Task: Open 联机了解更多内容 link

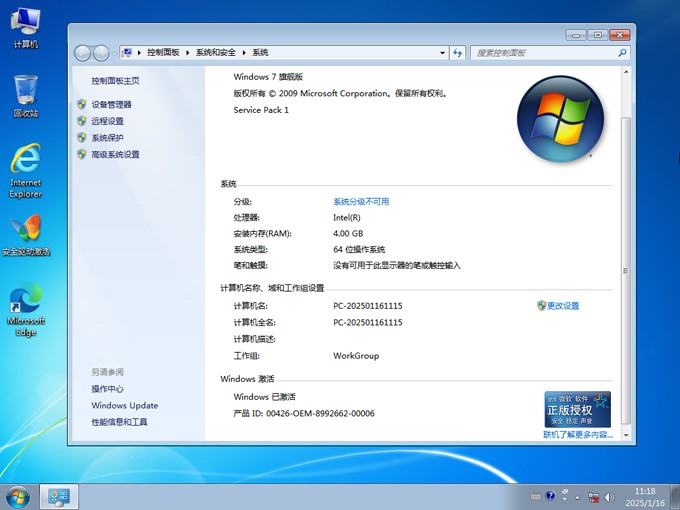Action: tap(578, 435)
